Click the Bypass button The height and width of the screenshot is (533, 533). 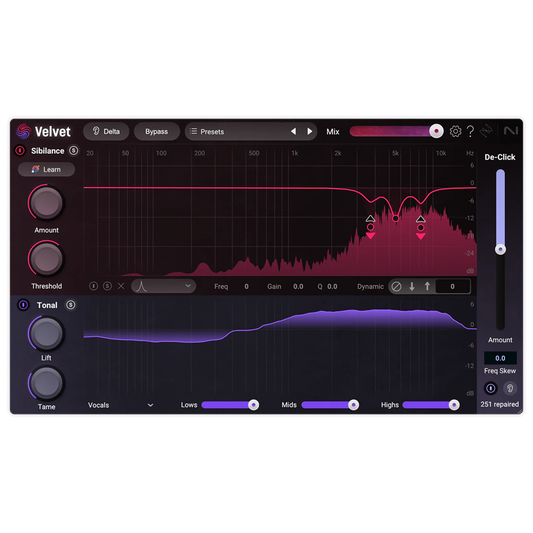[x=157, y=132]
